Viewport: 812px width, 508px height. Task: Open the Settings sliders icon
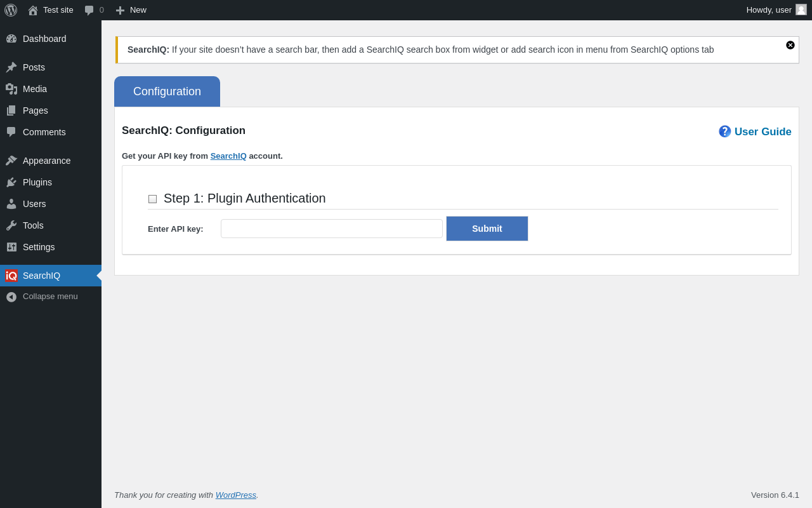(11, 247)
